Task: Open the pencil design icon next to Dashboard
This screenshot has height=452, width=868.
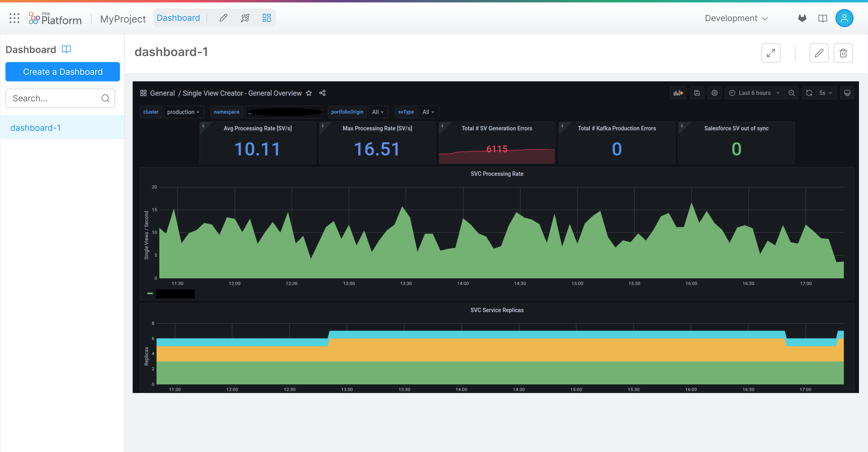Action: [x=223, y=17]
